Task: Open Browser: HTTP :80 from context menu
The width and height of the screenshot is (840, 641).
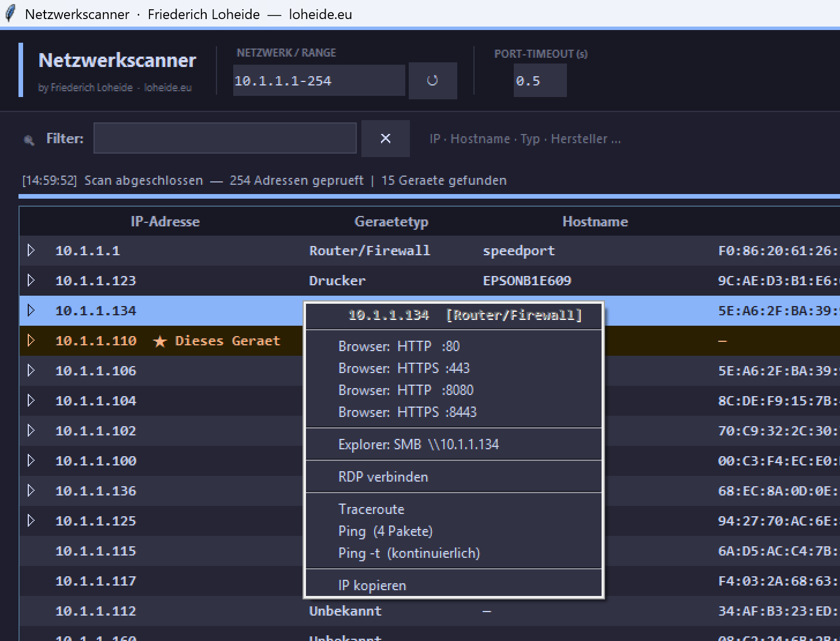Action: pos(399,346)
